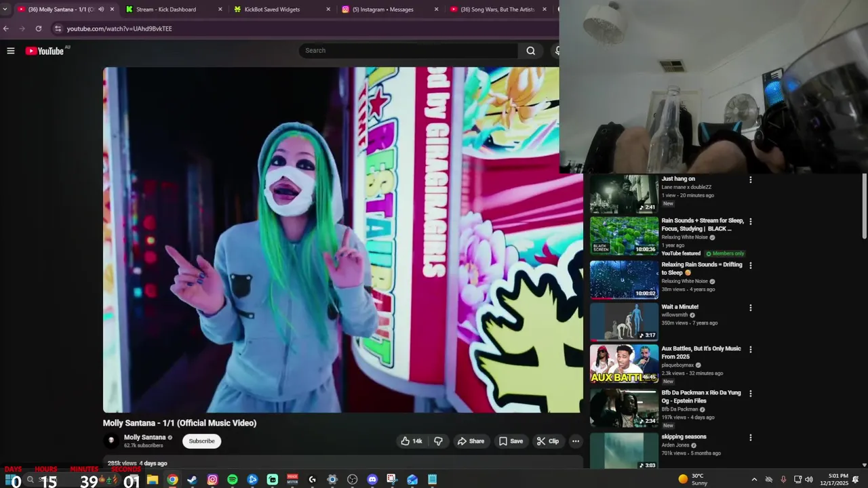Open Logitech G HUB taskbar icon
Viewport: 868px width, 488px height.
[312, 480]
